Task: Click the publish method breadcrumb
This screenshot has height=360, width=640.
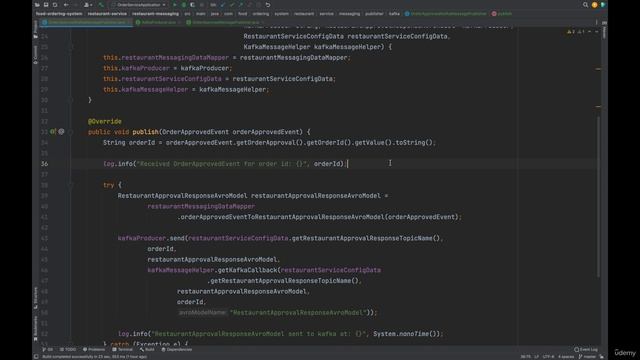Action: coord(502,14)
